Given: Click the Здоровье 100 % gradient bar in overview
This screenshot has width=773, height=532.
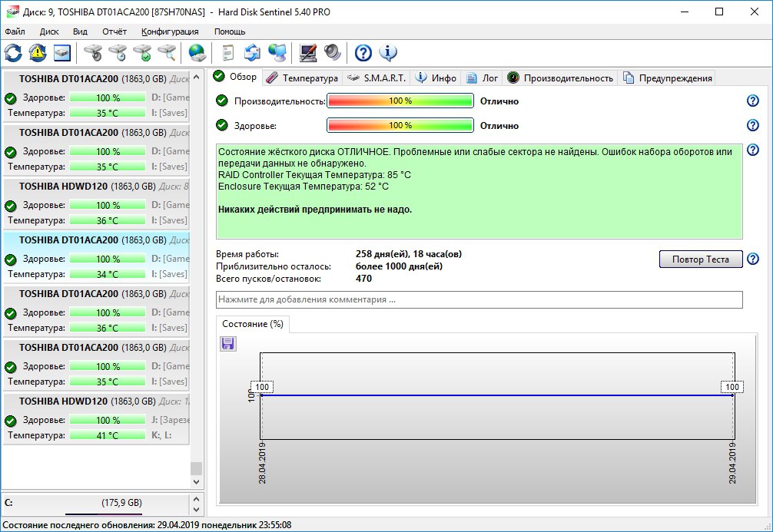Looking at the screenshot, I should click(400, 125).
